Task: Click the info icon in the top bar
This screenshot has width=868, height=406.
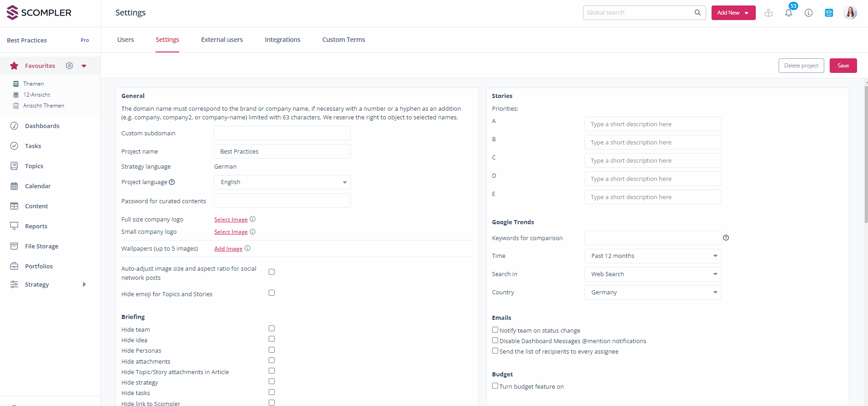Action: [809, 13]
